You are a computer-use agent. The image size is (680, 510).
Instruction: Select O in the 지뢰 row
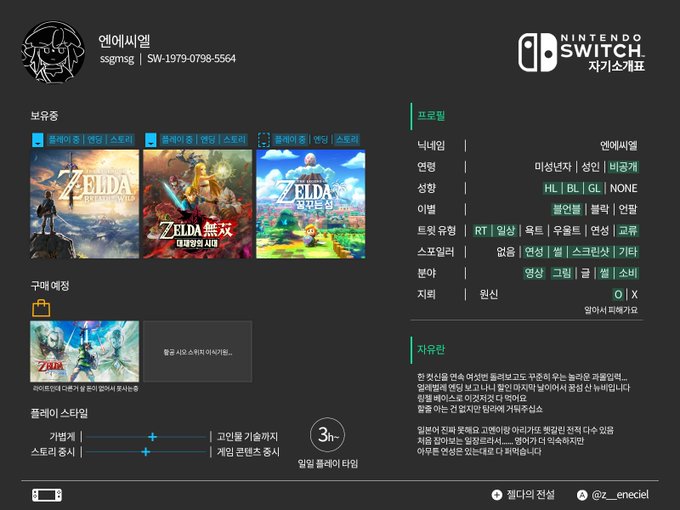(x=618, y=294)
